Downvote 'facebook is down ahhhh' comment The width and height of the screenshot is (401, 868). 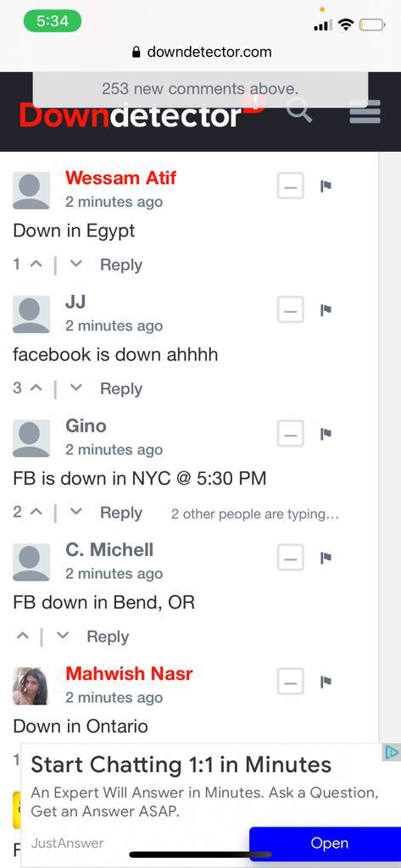tap(76, 388)
